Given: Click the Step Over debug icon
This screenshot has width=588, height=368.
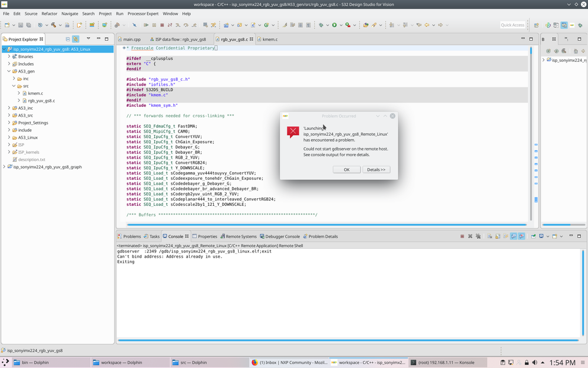Looking at the screenshot, I should (186, 25).
